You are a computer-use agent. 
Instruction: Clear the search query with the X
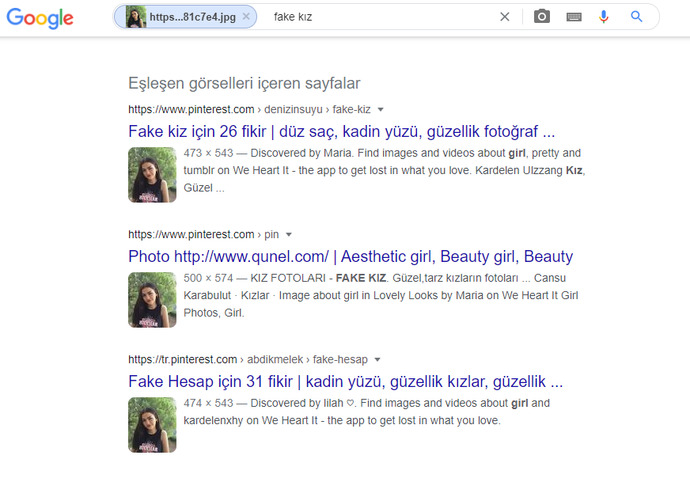click(505, 17)
